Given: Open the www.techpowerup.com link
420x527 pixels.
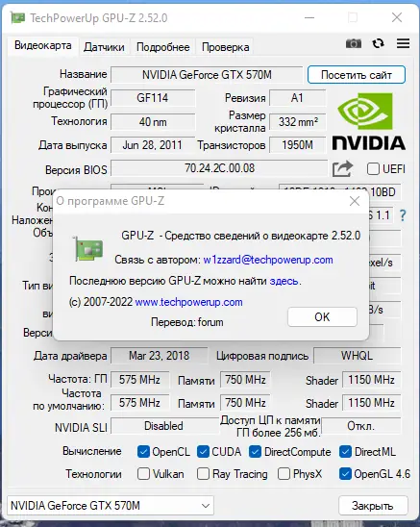Looking at the screenshot, I should click(188, 302).
